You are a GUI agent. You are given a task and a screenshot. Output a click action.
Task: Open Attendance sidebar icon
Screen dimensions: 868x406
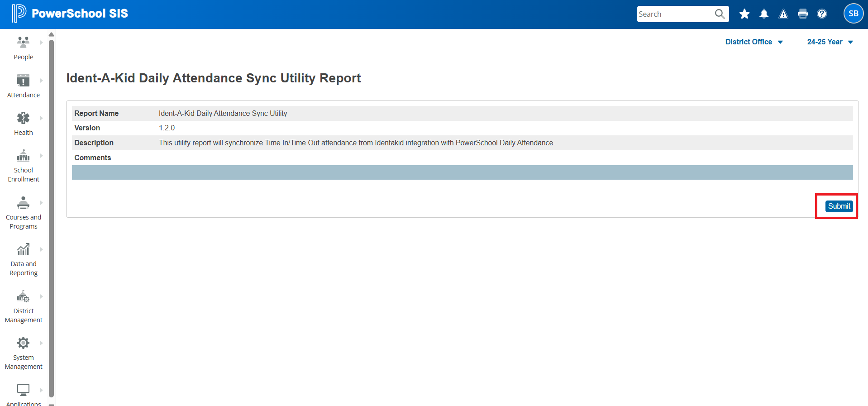23,80
